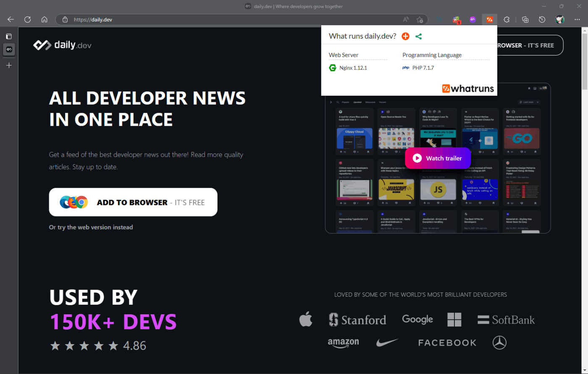The image size is (588, 374).
Task: Click the FACEBOOK logo
Action: (x=447, y=343)
